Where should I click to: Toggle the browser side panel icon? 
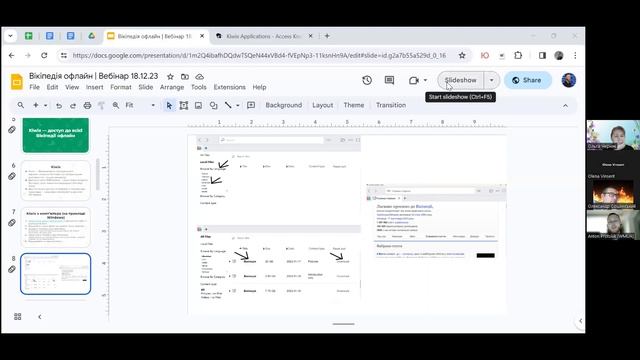pos(542,56)
